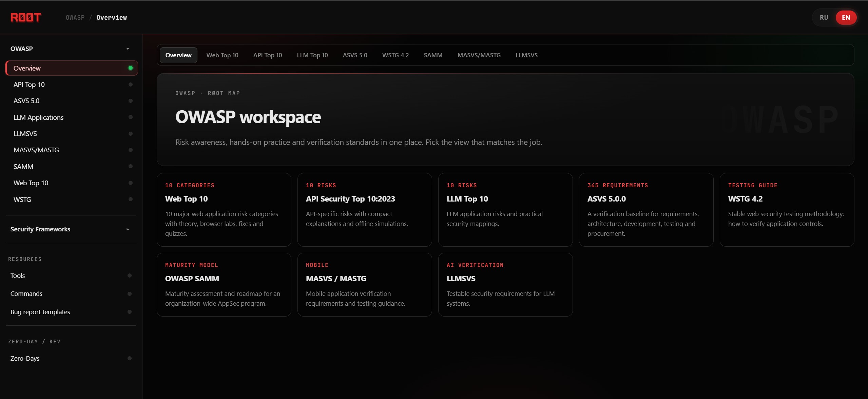The image size is (868, 399).
Task: Click the OWASP workspace heading
Action: 248,117
